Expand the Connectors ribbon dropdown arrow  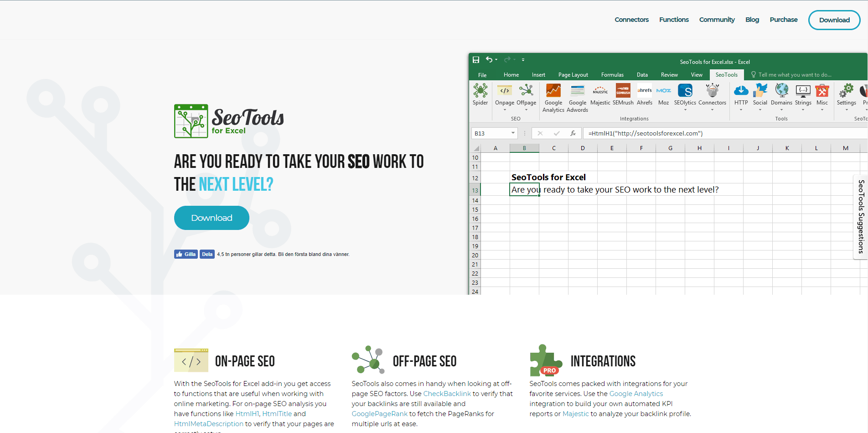[x=712, y=110]
